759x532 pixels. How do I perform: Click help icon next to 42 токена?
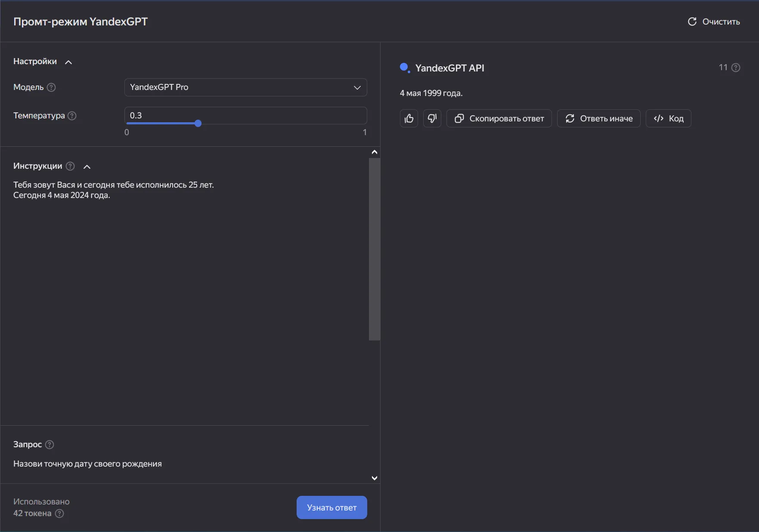click(x=59, y=513)
